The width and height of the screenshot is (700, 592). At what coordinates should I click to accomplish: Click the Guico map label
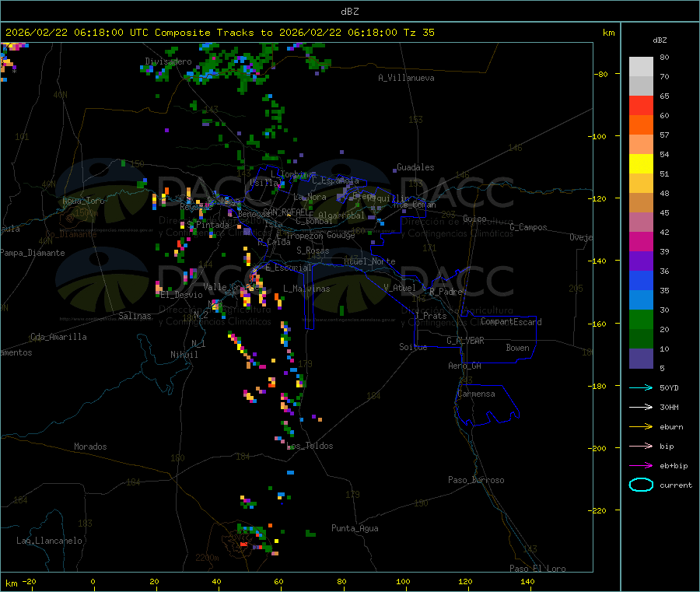pyautogui.click(x=474, y=219)
